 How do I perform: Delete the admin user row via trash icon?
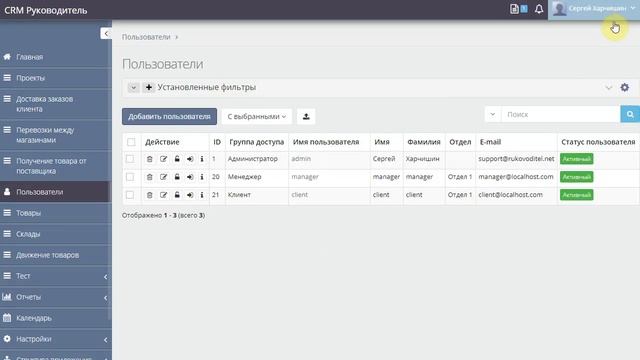pyautogui.click(x=149, y=159)
